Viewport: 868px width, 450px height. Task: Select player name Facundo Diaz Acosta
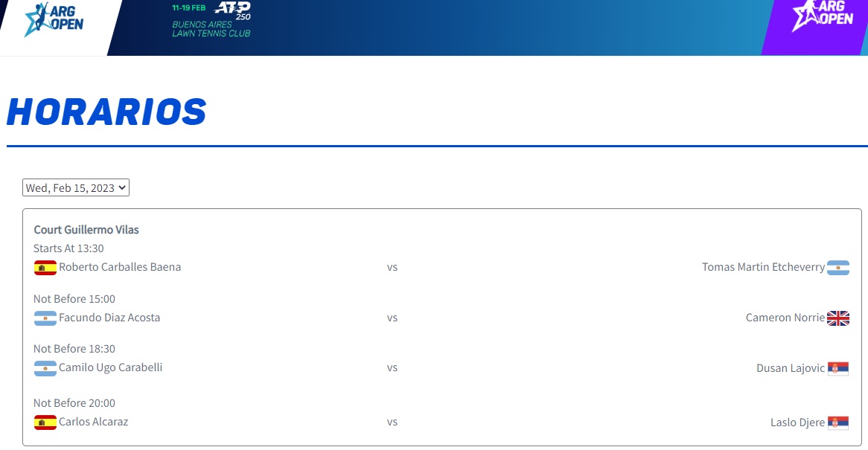109,318
